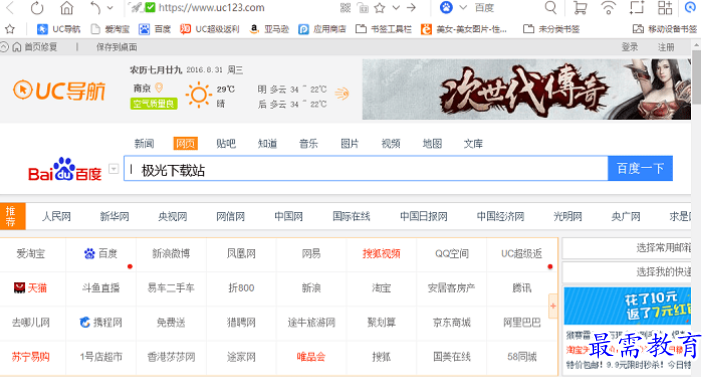
Task: Click the sunny weather sun icon
Action: 198,95
